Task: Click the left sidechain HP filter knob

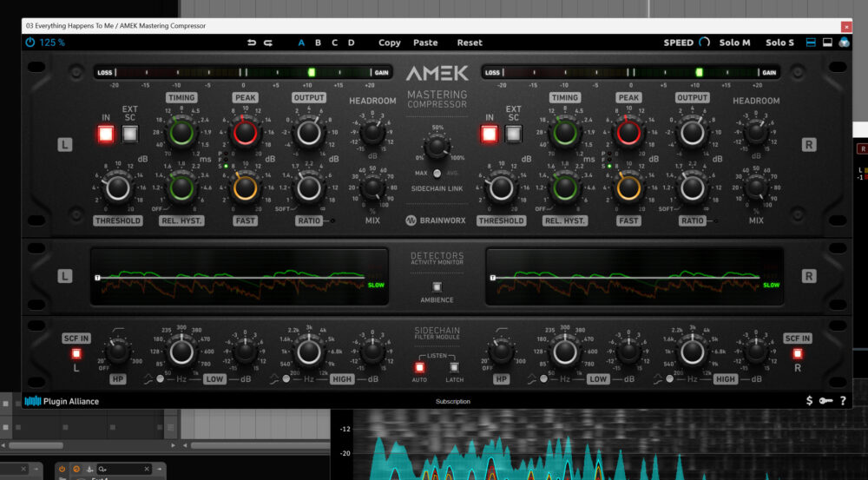Action: [x=117, y=352]
